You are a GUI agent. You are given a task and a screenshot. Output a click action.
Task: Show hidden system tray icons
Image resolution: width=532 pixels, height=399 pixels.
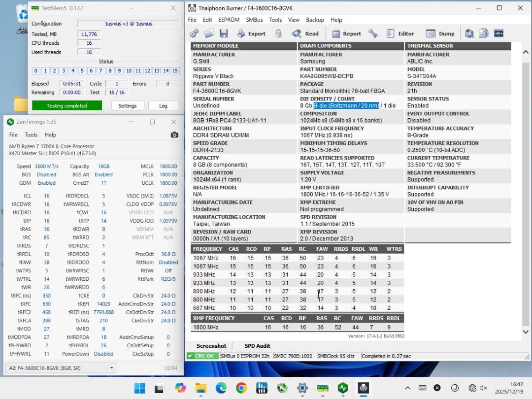407,388
